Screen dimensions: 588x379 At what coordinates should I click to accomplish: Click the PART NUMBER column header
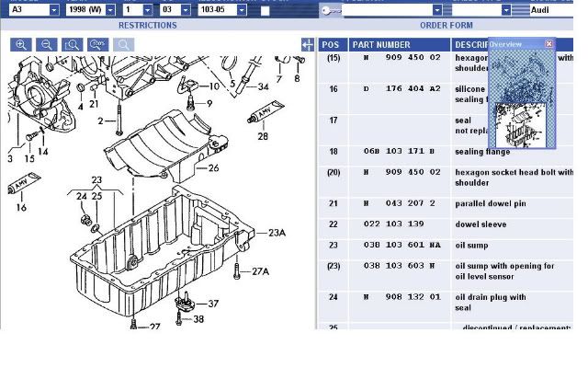click(400, 45)
